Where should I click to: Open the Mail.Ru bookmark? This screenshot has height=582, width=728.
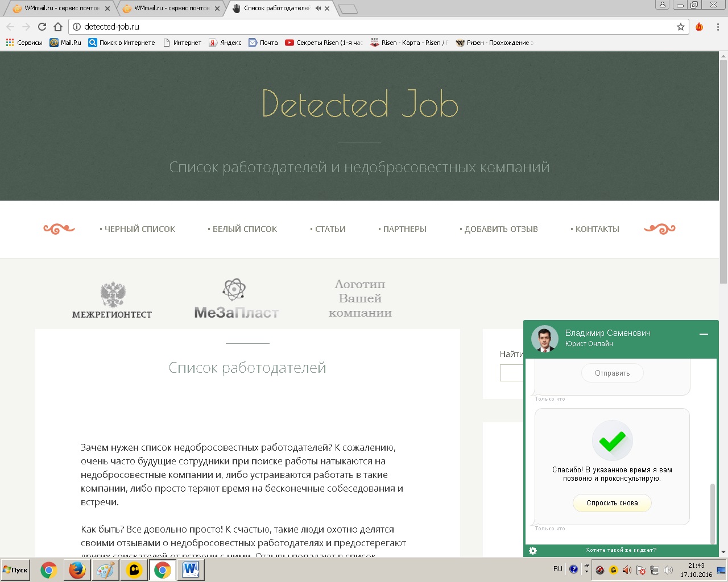[65, 43]
